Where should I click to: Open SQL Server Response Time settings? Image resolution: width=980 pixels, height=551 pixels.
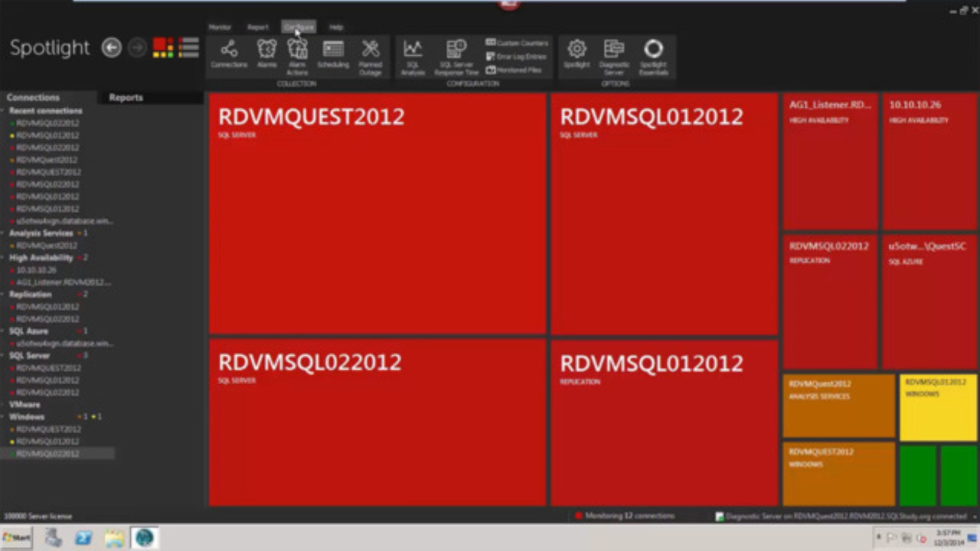[456, 54]
